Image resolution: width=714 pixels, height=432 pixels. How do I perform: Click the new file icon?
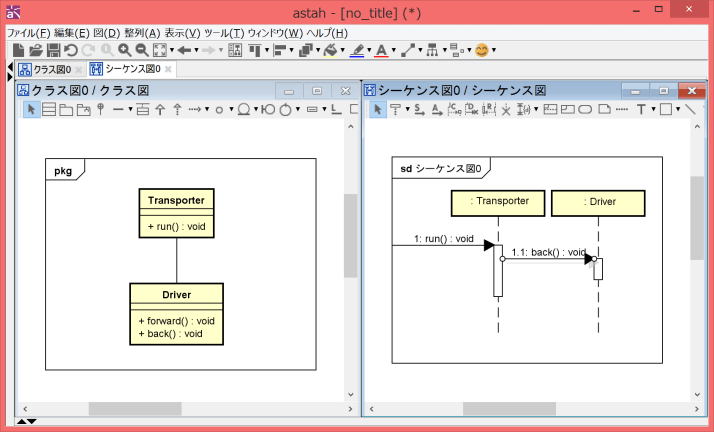[x=17, y=49]
